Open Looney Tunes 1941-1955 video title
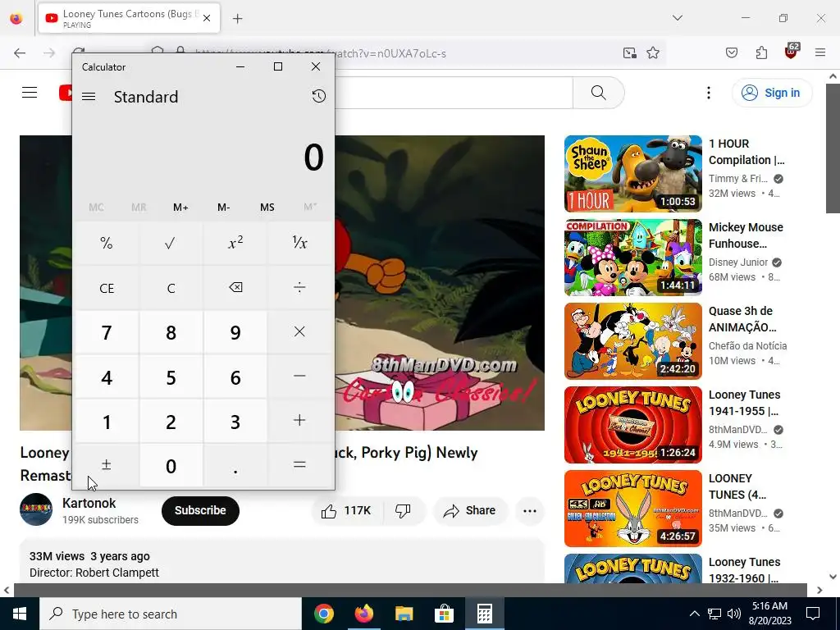Screen dimensions: 840x630 click(x=744, y=402)
